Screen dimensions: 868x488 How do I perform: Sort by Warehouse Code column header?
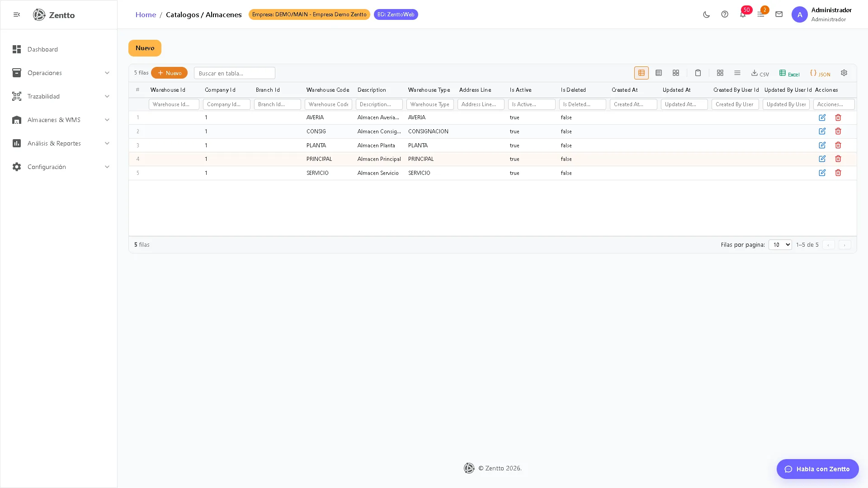(x=328, y=90)
